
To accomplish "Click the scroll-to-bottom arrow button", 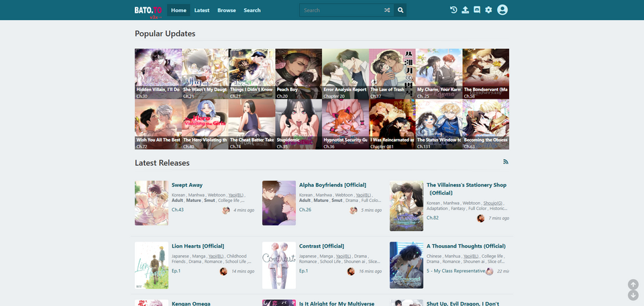I will tap(633, 295).
